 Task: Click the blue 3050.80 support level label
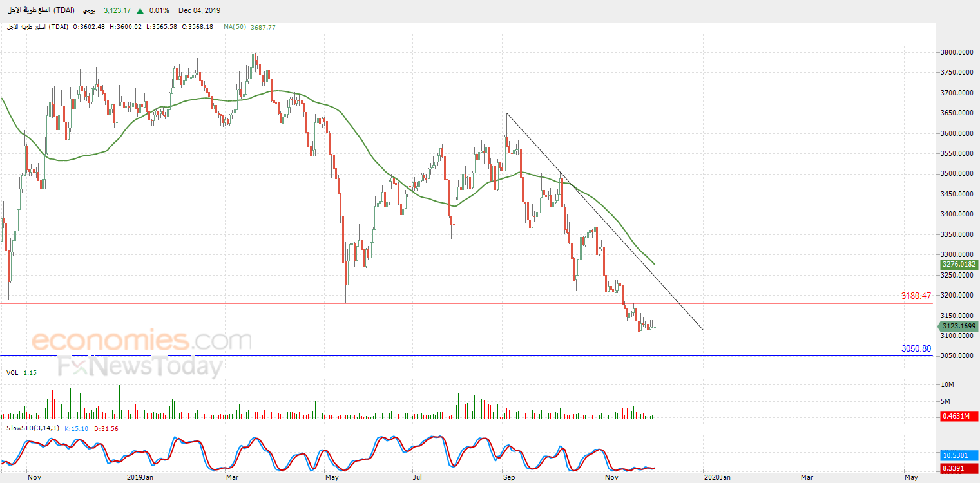[x=916, y=349]
